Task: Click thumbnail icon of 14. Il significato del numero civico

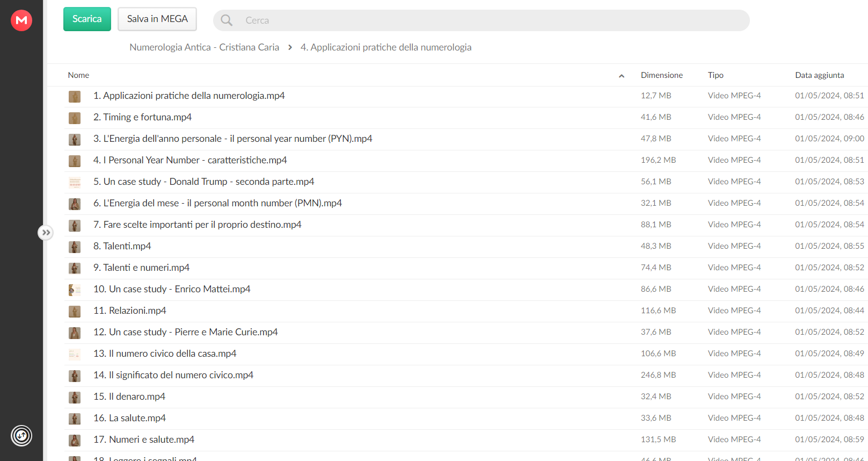Action: [x=75, y=376]
